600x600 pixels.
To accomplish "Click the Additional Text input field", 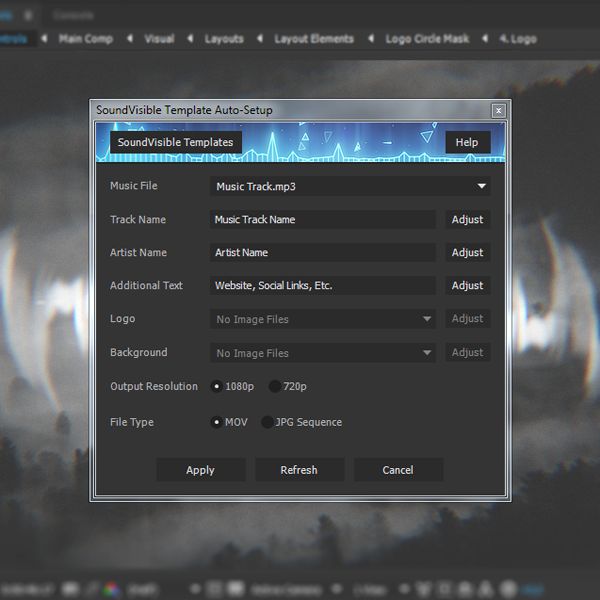I will [323, 285].
